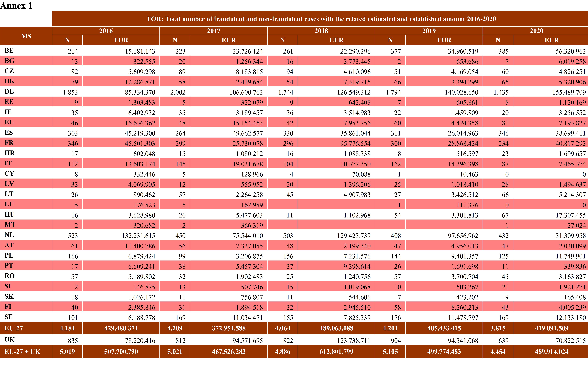Screen dimensions: 588x379
Task: Select the 2017 year header
Action: click(213, 31)
